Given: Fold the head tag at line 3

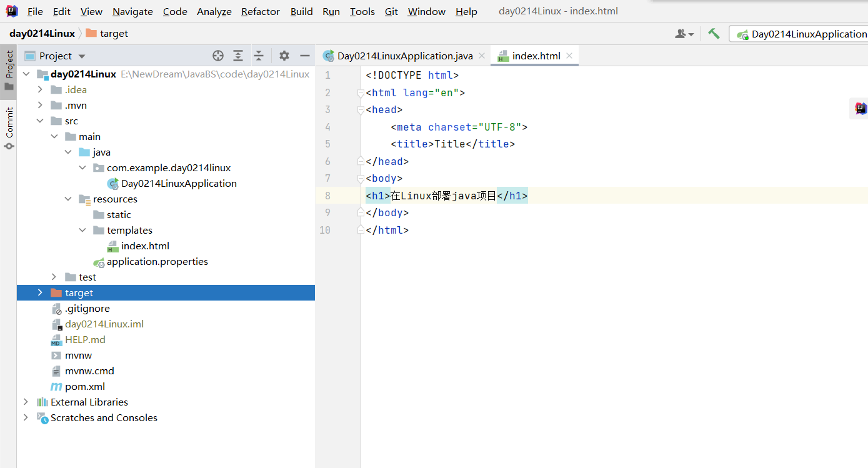Looking at the screenshot, I should (x=360, y=110).
